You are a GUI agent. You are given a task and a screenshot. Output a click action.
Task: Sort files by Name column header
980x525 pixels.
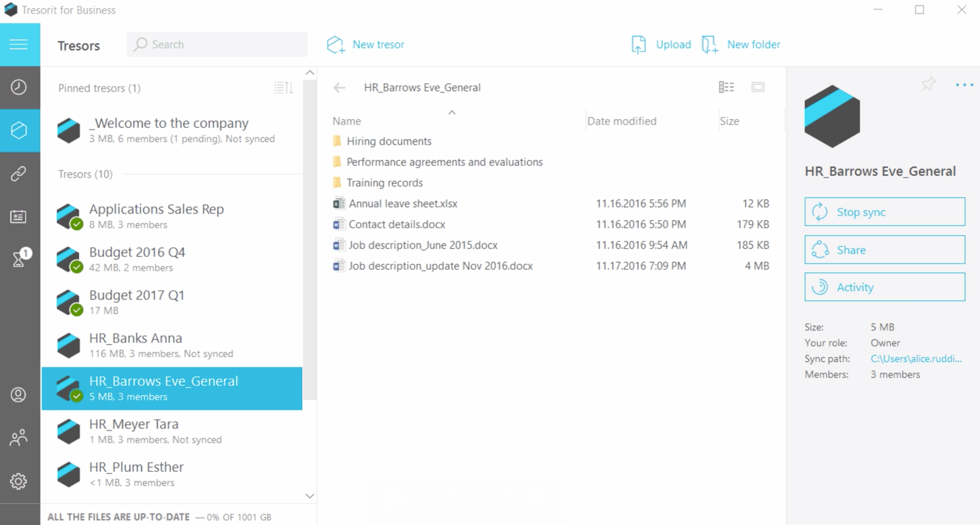[x=346, y=121]
